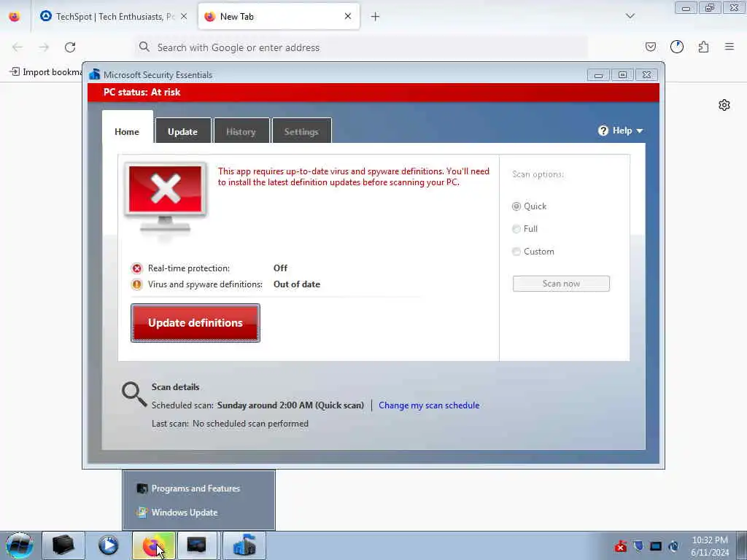Select the Home tab
The height and width of the screenshot is (560, 747).
(x=127, y=131)
